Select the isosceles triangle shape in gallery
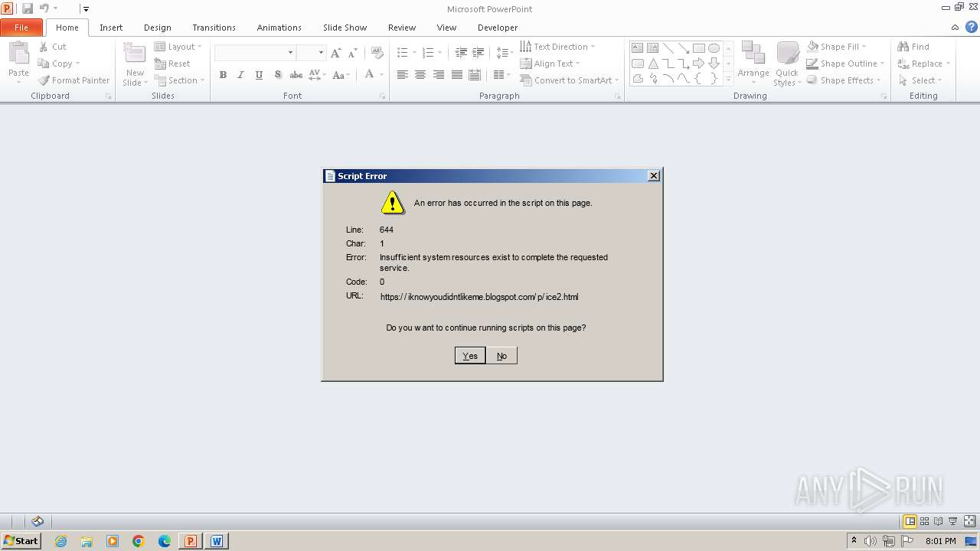 click(x=653, y=64)
